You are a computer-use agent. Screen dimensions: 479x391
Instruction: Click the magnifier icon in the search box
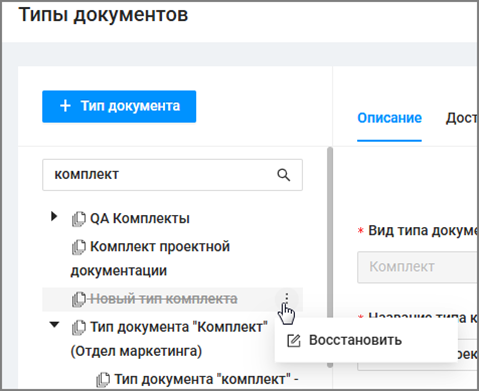(284, 175)
